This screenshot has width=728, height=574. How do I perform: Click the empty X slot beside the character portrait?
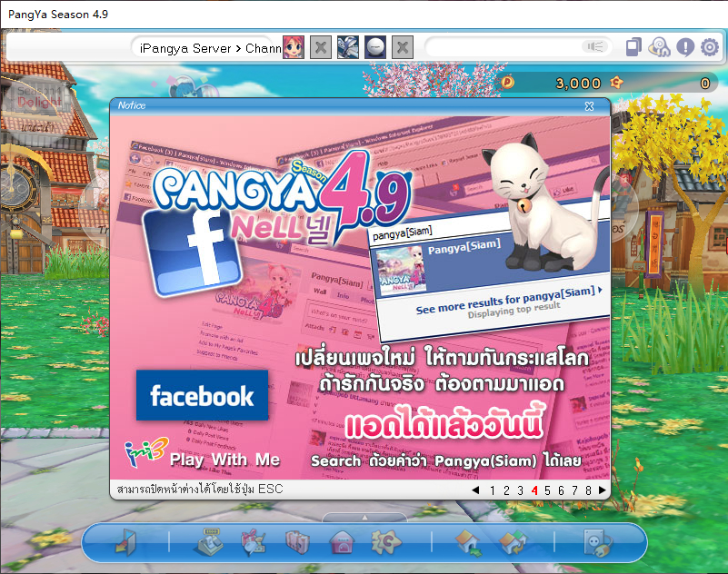pos(320,47)
